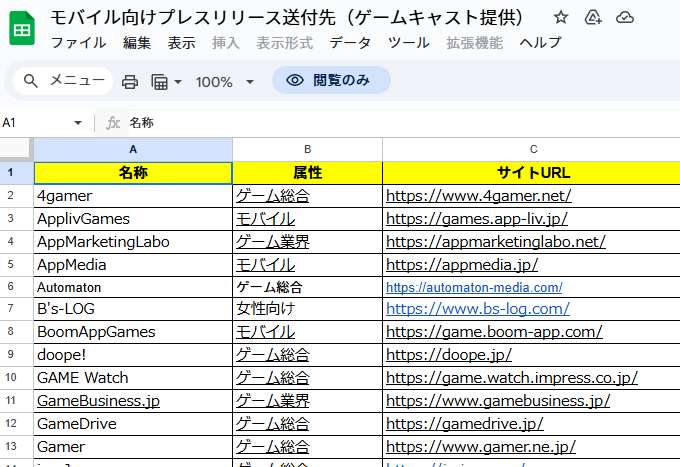The width and height of the screenshot is (680, 467).
Task: Click the print icon
Action: point(130,82)
